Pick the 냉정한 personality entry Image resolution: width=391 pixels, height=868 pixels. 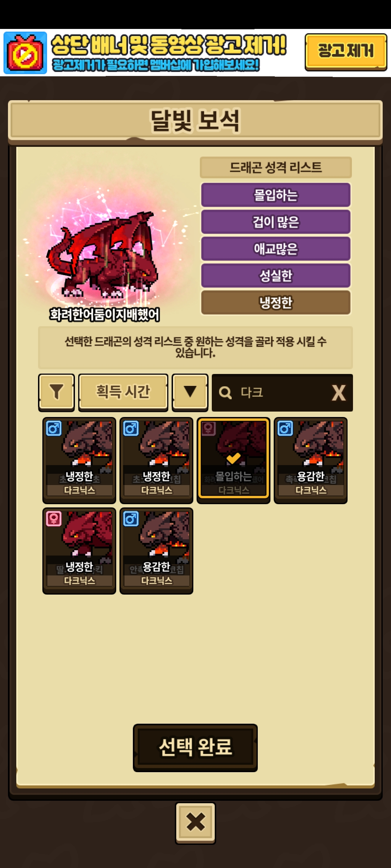[276, 303]
